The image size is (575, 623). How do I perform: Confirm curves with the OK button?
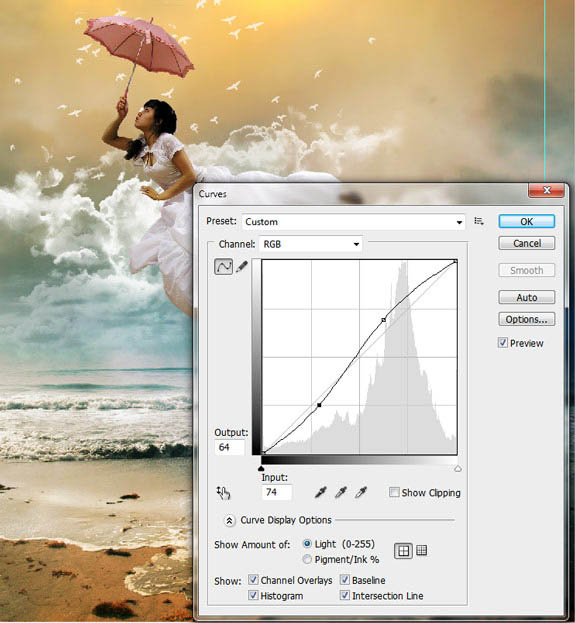click(x=527, y=221)
